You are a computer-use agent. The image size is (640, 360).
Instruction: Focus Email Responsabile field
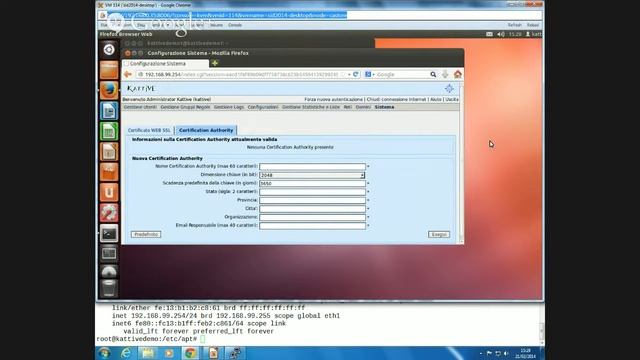[x=312, y=226]
